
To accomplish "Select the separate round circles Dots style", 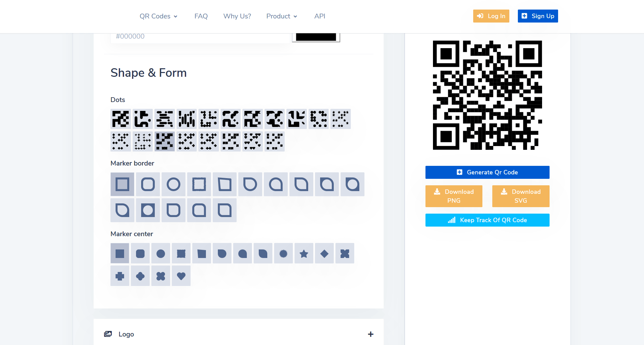I will tap(319, 119).
